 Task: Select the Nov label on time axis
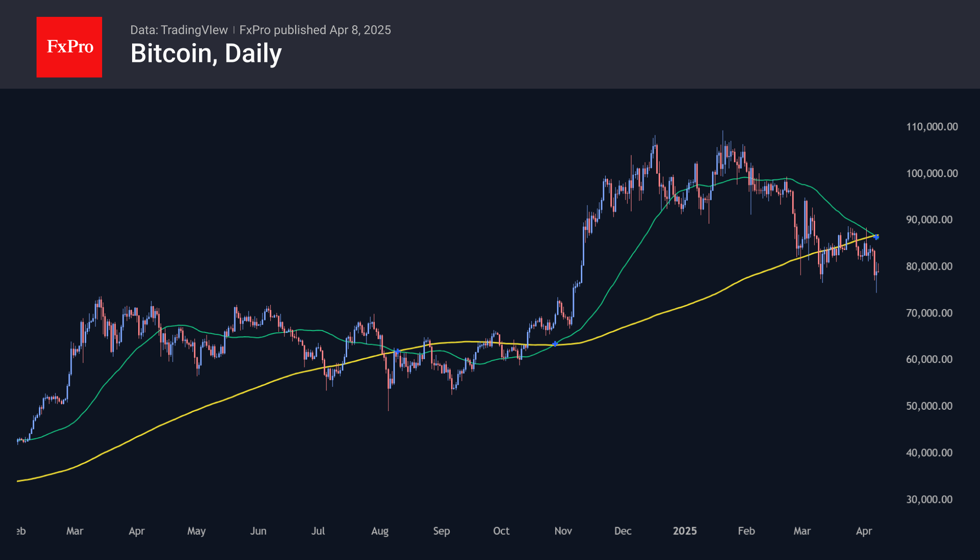(563, 531)
